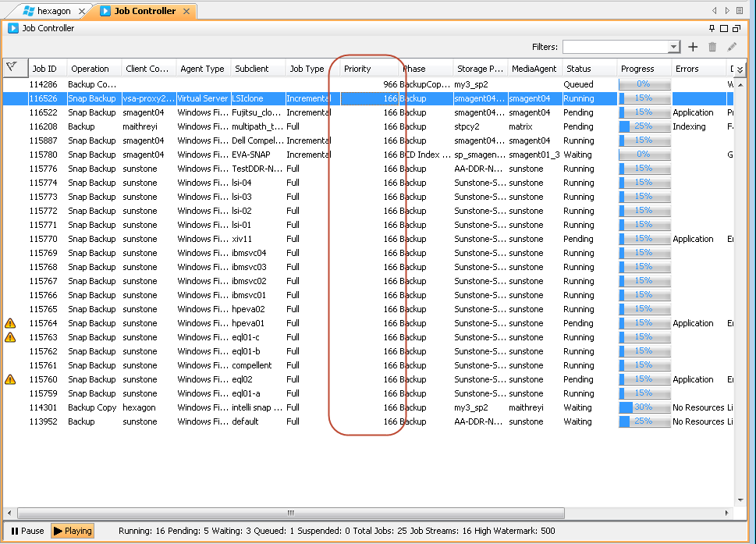Sort by the Priority column header
756x544 pixels.
(x=358, y=69)
